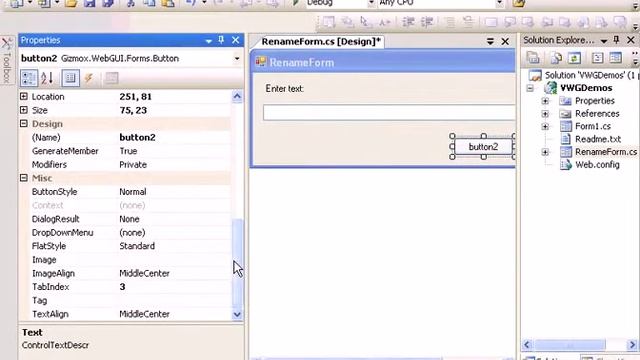Select the (Name) property value button2
Image resolution: width=640 pixels, height=360 pixels.
click(x=137, y=138)
